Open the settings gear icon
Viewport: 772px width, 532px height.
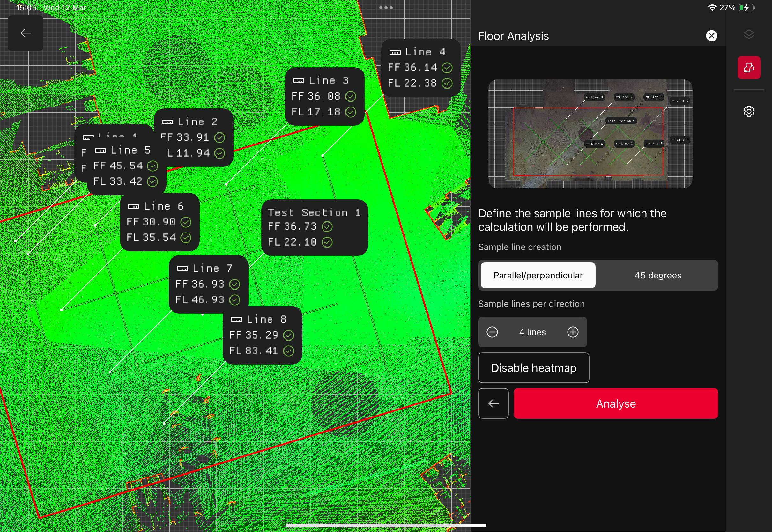tap(749, 111)
